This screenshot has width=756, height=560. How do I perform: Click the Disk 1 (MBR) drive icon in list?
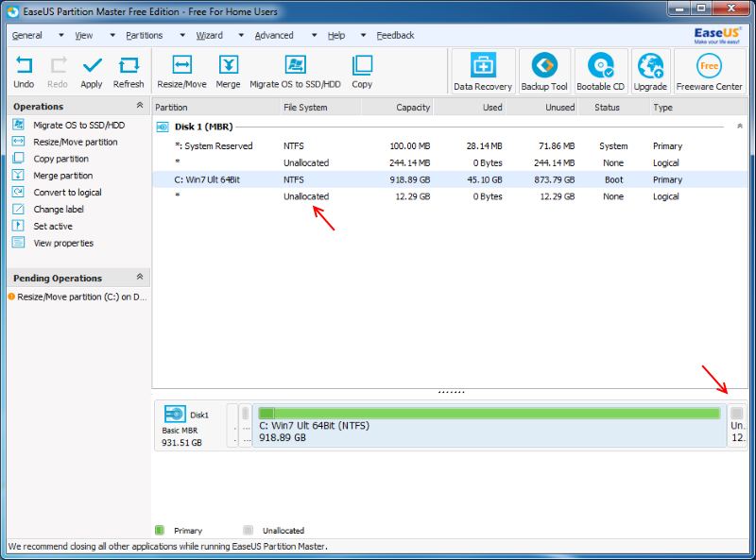[163, 127]
